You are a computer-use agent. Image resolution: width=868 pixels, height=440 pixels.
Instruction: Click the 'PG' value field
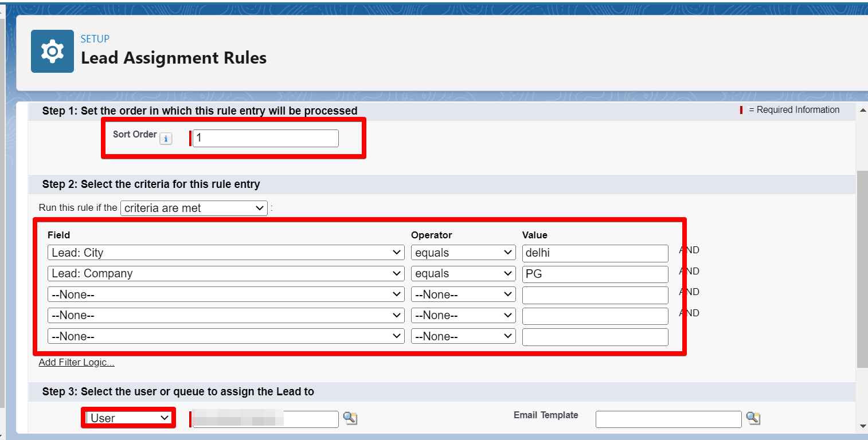coord(595,274)
